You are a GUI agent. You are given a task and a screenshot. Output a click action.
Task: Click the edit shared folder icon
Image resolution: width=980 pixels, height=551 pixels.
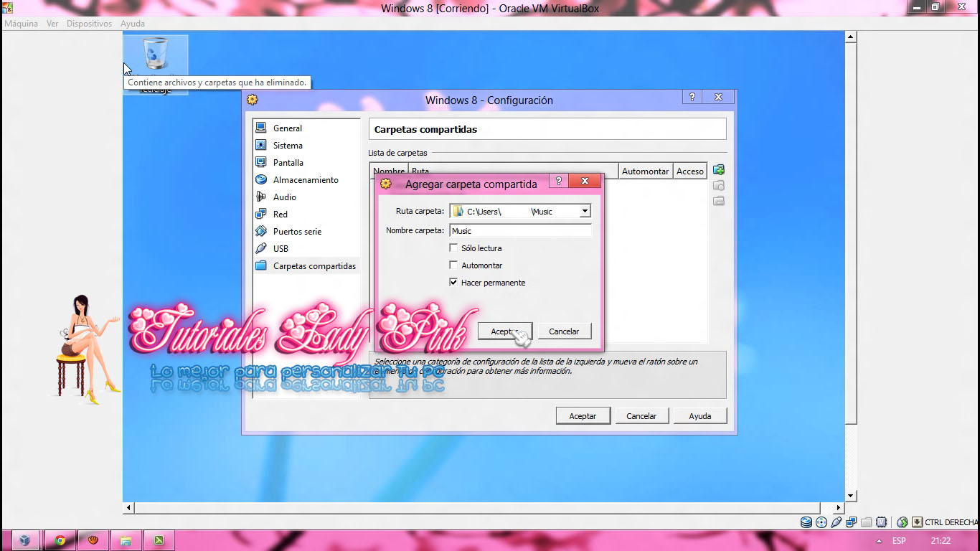coord(718,186)
